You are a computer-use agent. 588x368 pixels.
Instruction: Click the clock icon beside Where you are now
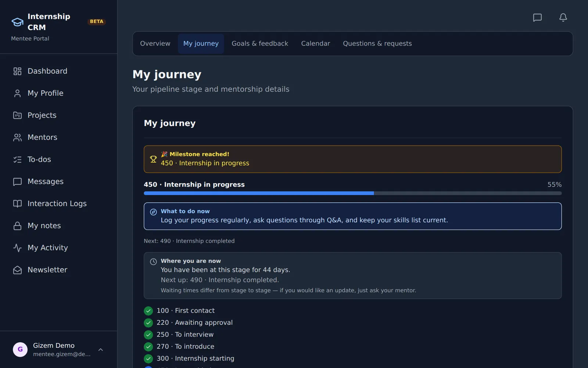pos(153,262)
